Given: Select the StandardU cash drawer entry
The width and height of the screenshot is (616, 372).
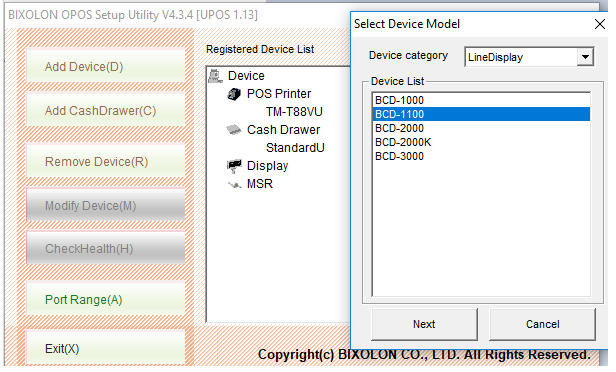Looking at the screenshot, I should [x=295, y=148].
